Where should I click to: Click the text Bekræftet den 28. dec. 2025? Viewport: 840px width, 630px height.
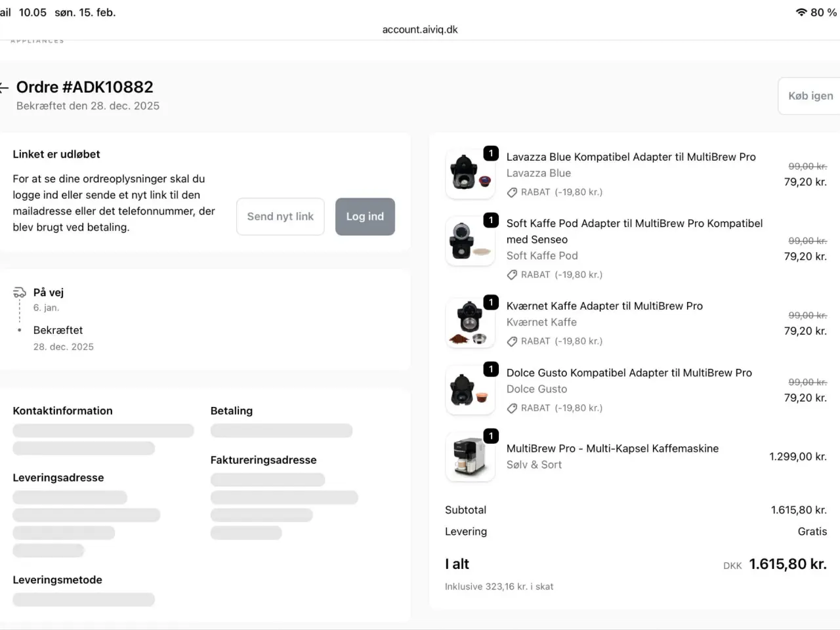(88, 106)
